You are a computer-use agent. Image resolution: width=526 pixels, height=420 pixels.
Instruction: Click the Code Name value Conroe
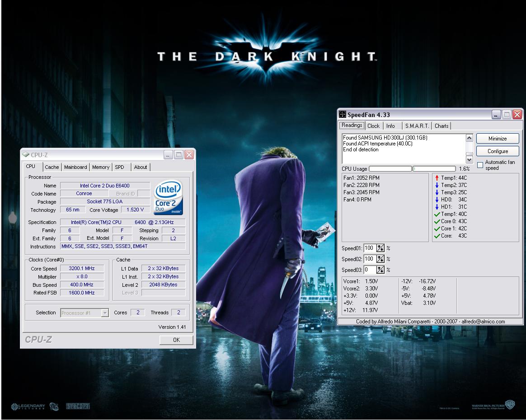(x=84, y=193)
